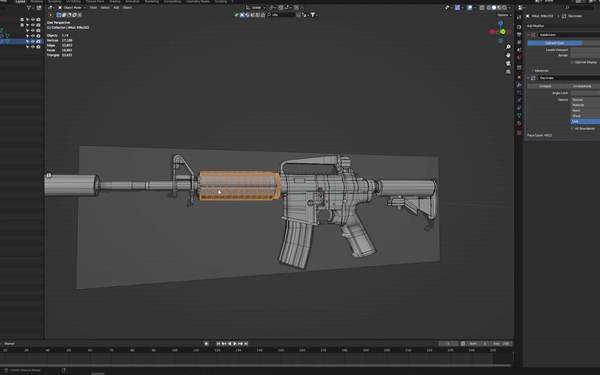Click the current frame field in timeline
The height and width of the screenshot is (375, 600).
click(448, 344)
